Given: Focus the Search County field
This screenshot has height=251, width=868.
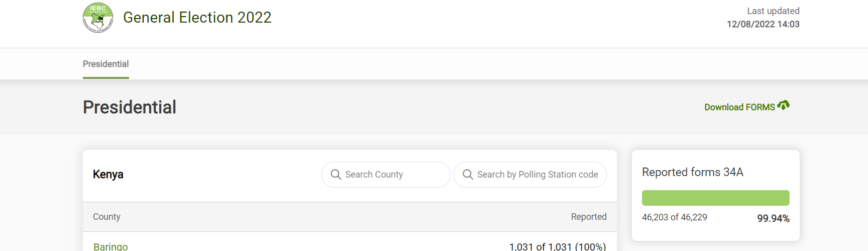Looking at the screenshot, I should 392,175.
